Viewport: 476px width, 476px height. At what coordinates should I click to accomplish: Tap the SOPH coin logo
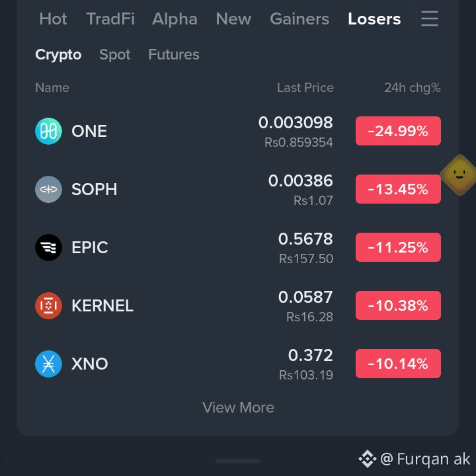click(x=48, y=190)
